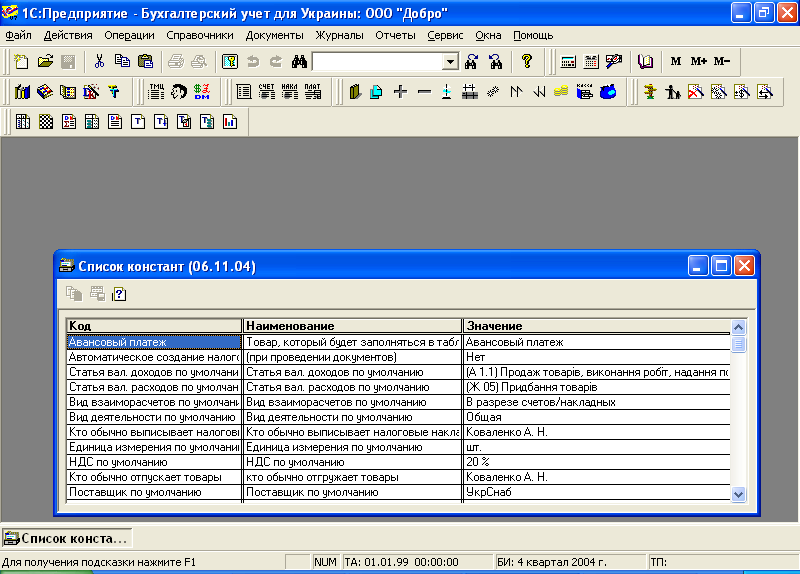
Task: Click scroll up arrow in constants list
Action: (x=738, y=327)
